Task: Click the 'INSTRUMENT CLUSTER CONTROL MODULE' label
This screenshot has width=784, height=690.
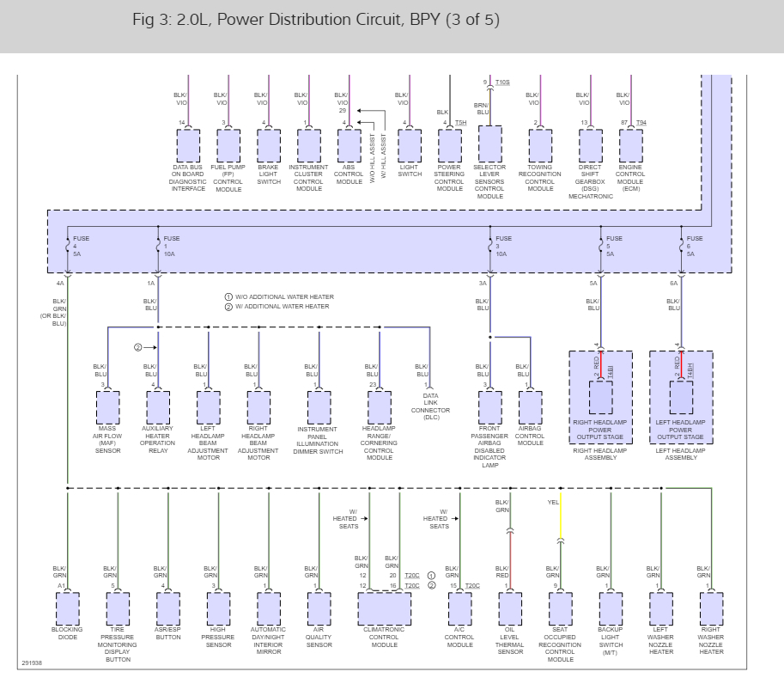Action: pyautogui.click(x=308, y=178)
